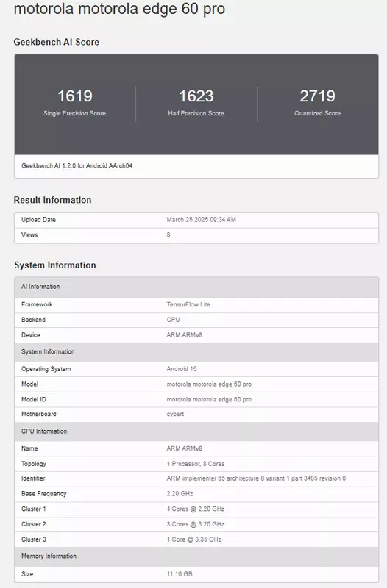Click the Framework row label
This screenshot has width=387, height=588.
[37, 304]
